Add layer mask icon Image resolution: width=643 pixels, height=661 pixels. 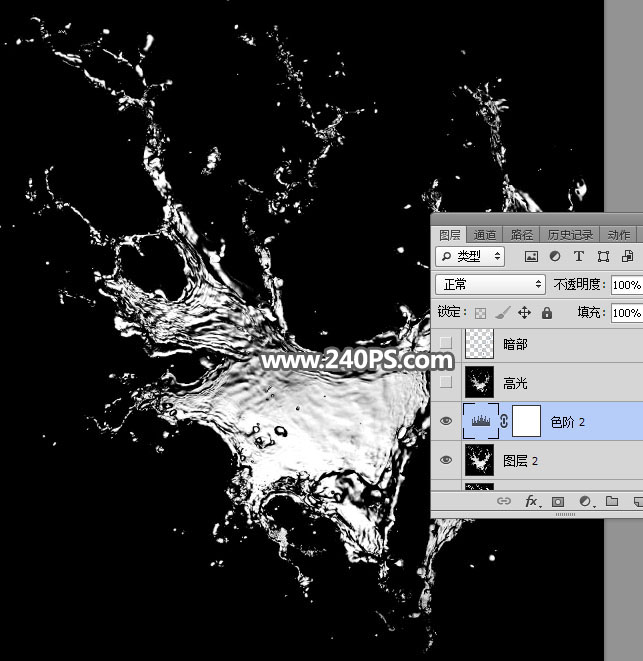point(558,501)
